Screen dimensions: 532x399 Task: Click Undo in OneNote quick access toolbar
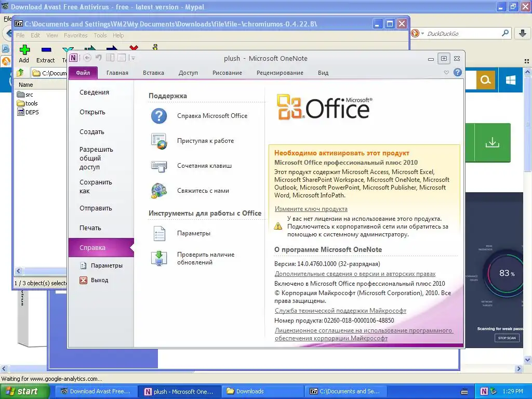[98, 58]
